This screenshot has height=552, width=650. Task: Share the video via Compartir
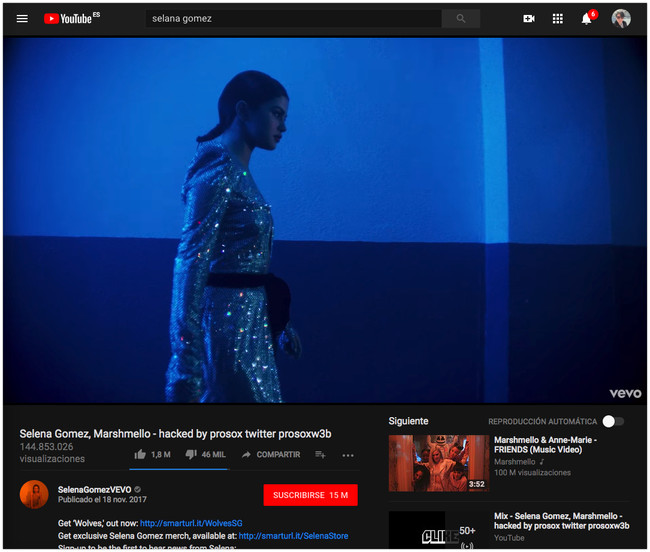(271, 455)
